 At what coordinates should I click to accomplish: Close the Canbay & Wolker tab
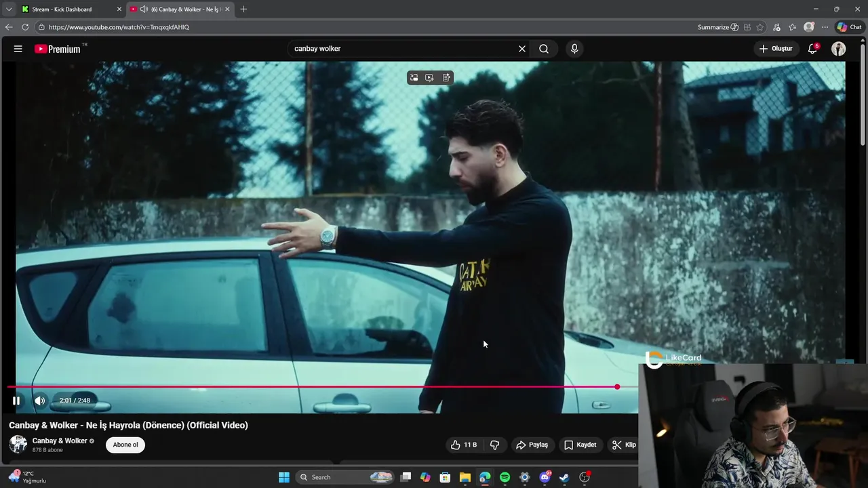[x=227, y=9]
